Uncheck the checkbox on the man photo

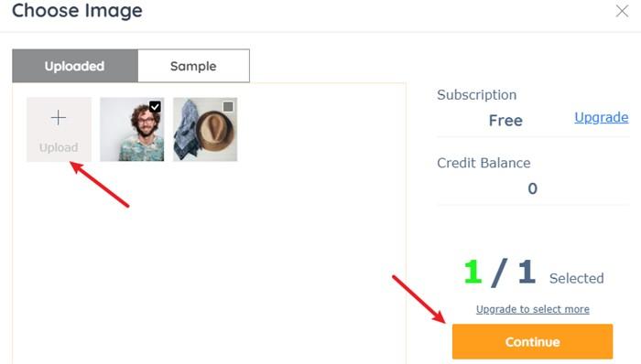tap(155, 107)
